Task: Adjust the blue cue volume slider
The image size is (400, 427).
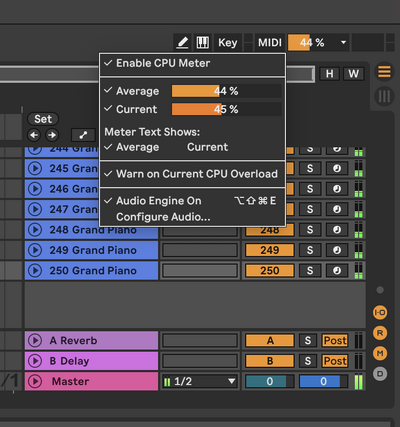Action: click(x=323, y=381)
